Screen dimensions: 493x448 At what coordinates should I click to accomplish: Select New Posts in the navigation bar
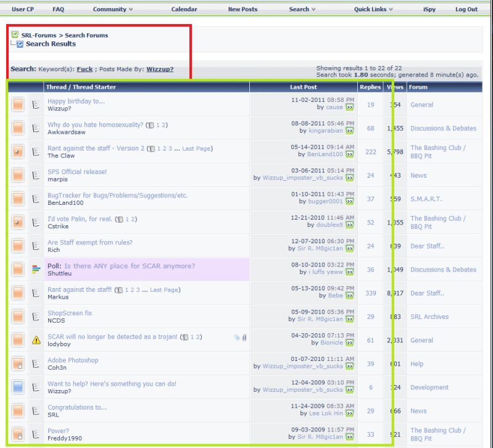tap(242, 9)
